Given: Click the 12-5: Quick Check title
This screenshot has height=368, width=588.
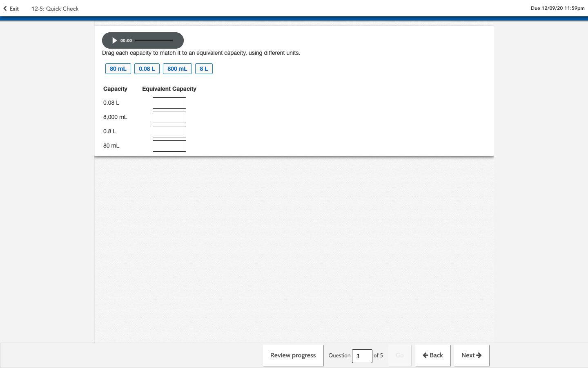Looking at the screenshot, I should [x=55, y=9].
